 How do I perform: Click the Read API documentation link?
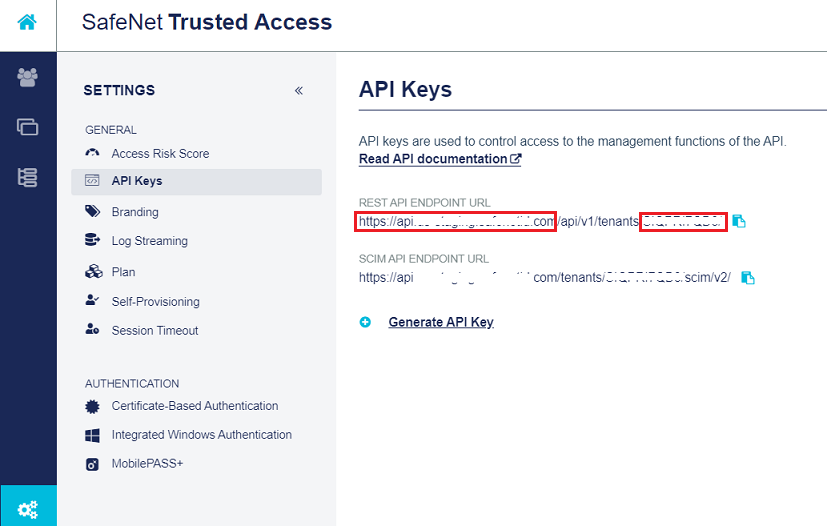coord(439,159)
